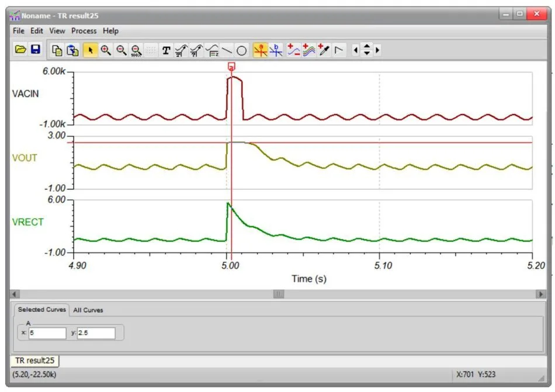Click the Save diskette icon
This screenshot has width=555, height=392.
35,50
